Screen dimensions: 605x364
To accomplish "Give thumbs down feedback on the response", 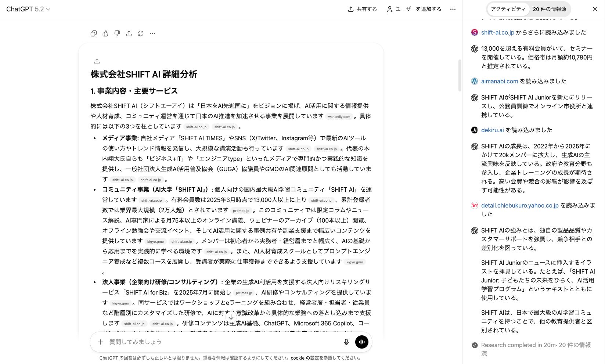I will click(117, 33).
